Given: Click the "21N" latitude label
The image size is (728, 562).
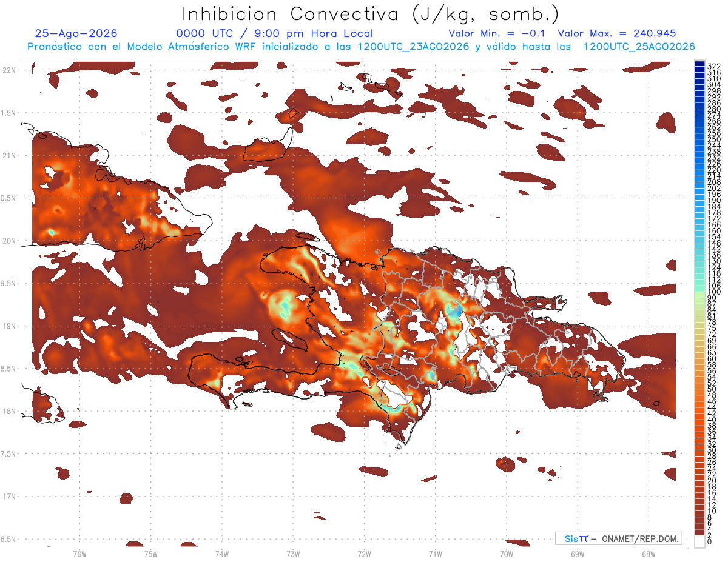Looking at the screenshot, I should [9, 155].
